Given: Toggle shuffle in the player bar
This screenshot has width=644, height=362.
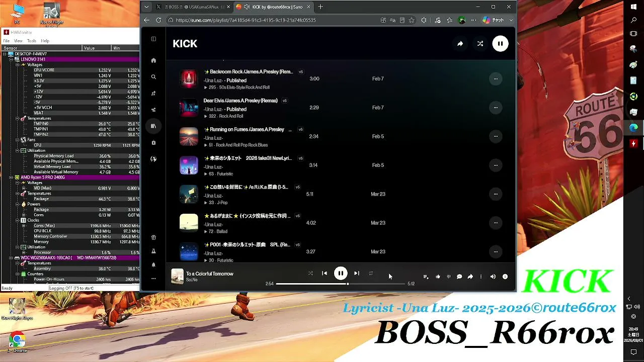Looking at the screenshot, I should (310, 274).
